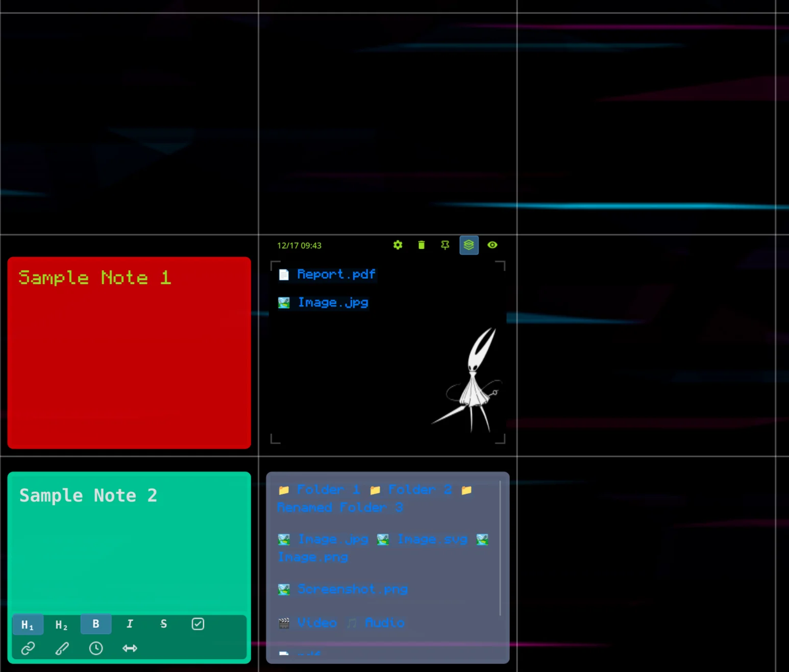Open the Report.pdf file
The width and height of the screenshot is (789, 672).
[336, 275]
